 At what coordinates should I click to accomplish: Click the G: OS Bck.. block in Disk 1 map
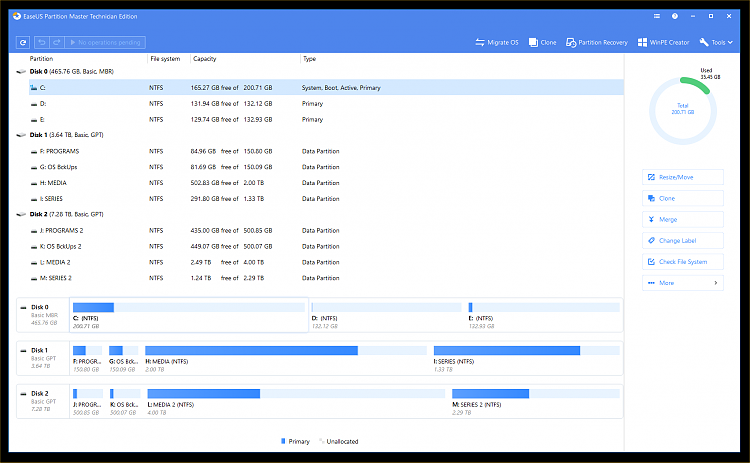coord(123,359)
